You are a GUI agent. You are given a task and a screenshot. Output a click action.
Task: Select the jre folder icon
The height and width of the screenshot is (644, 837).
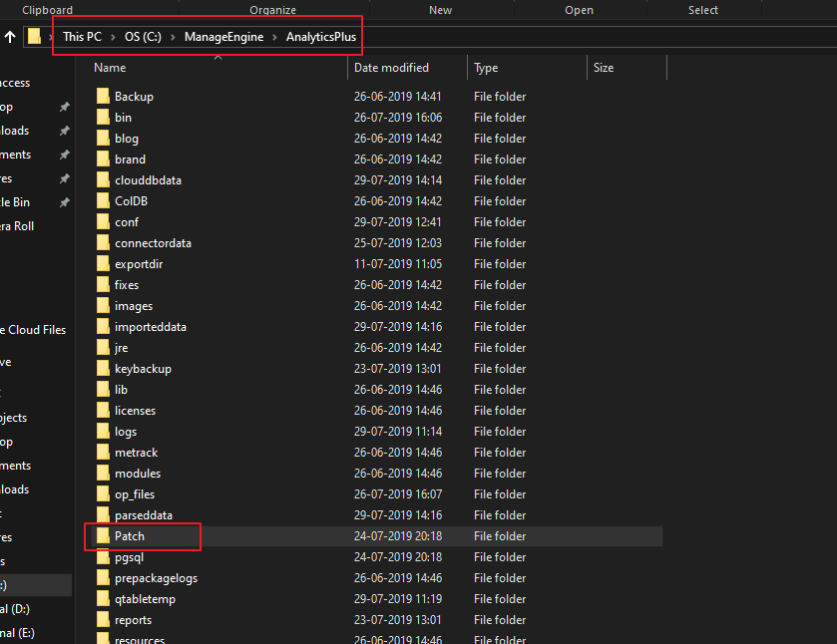[103, 347]
